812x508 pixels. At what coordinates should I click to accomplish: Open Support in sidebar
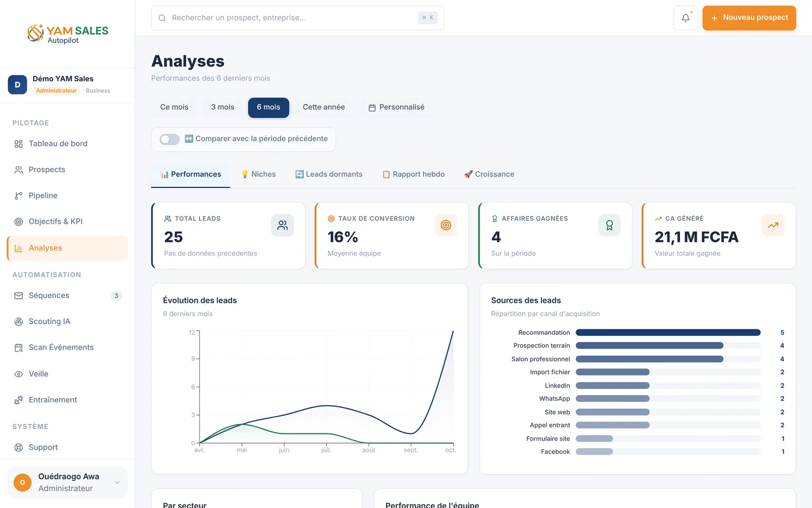tap(67, 448)
